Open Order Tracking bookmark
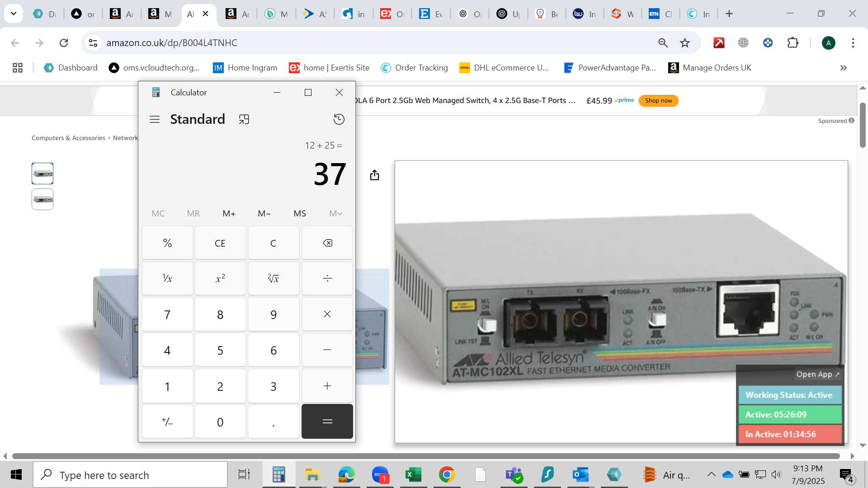 pyautogui.click(x=415, y=68)
